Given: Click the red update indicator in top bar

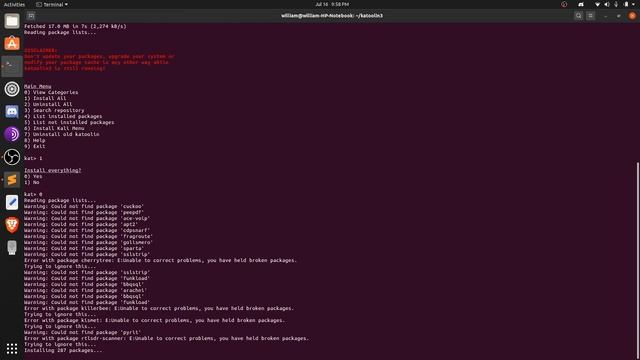Looking at the screenshot, I should (564, 4).
